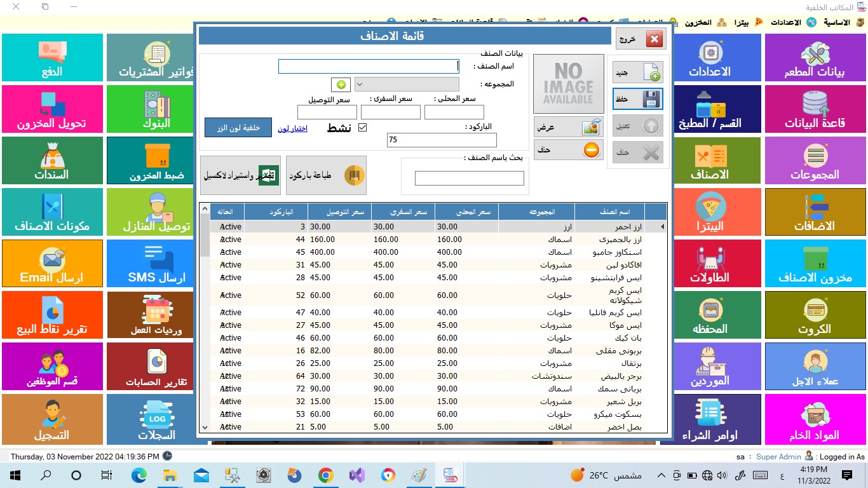The height and width of the screenshot is (488, 868).
Task: Click the item name search field
Action: click(x=469, y=179)
